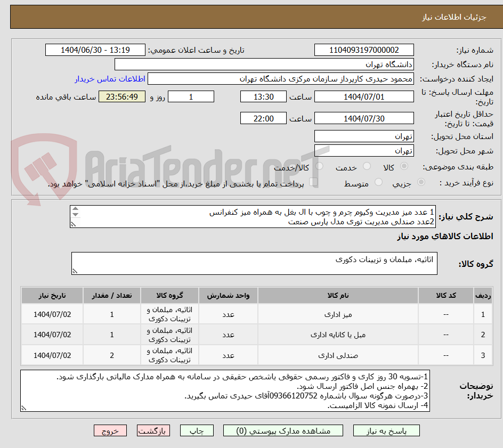Select the خدمت radio button
Image resolution: width=503 pixels, height=448 pixels.
point(367,166)
